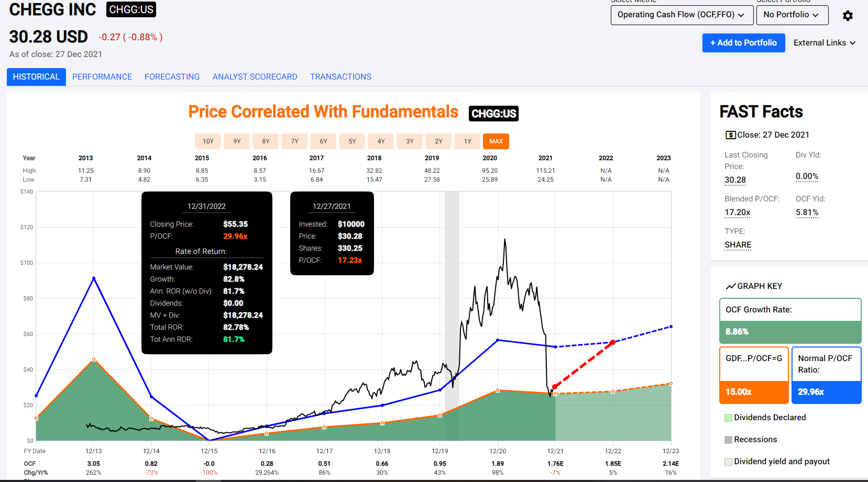Click the CHGG:US ticker badge near company name
The width and height of the screenshot is (868, 482).
click(131, 9)
